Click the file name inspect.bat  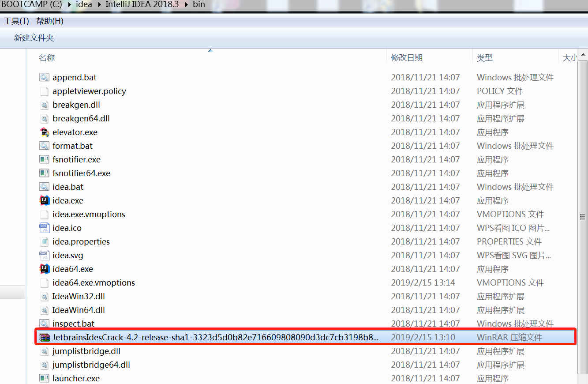[x=73, y=324]
